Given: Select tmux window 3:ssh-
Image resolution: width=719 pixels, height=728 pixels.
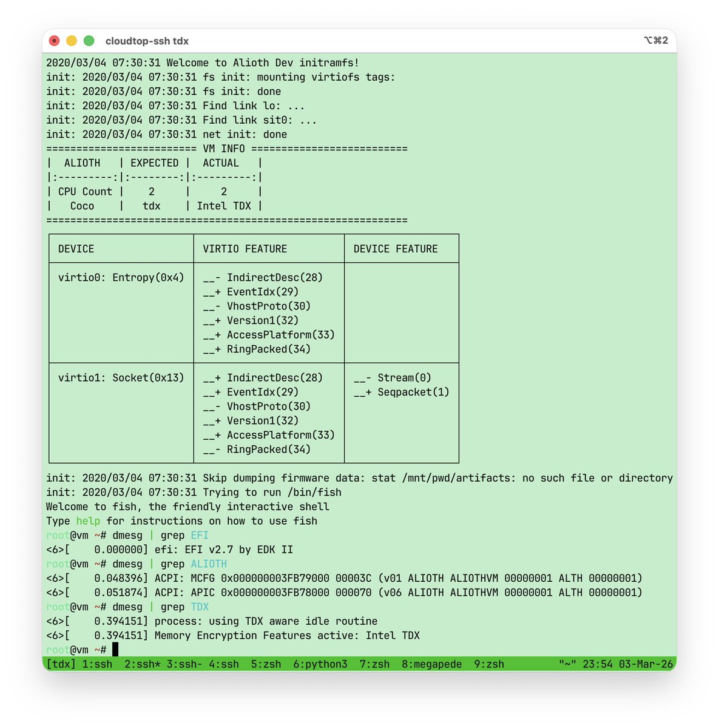Looking at the screenshot, I should tap(185, 664).
